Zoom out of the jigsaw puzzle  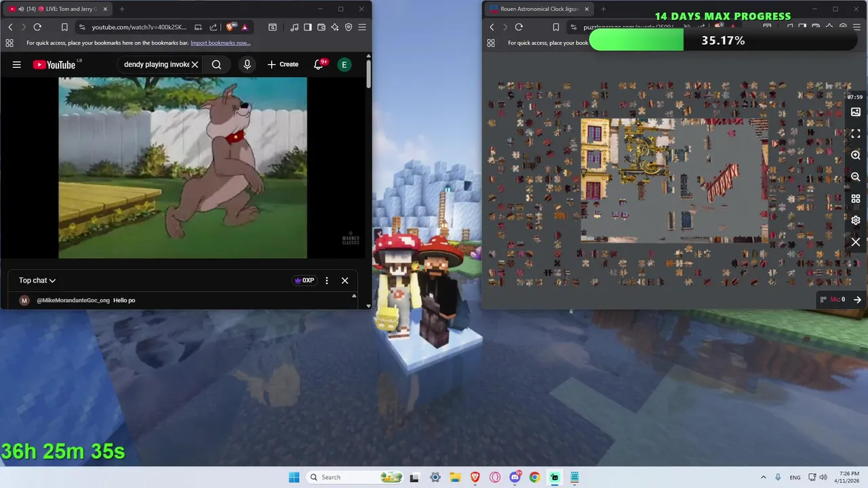856,177
